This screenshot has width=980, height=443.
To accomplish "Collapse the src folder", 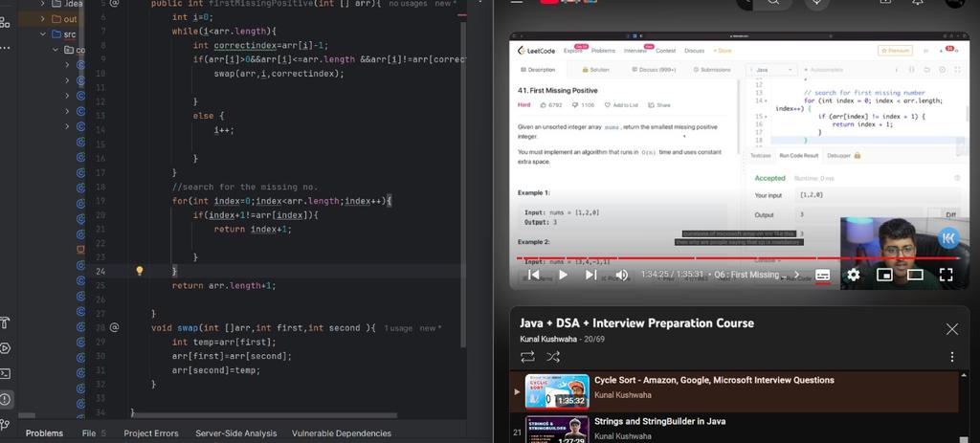I will click(x=42, y=34).
